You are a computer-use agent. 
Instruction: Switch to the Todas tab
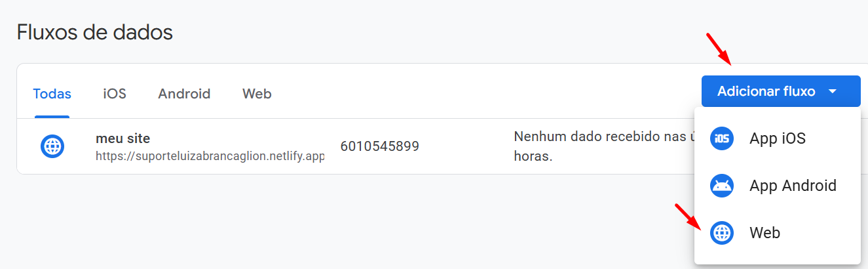click(x=52, y=94)
